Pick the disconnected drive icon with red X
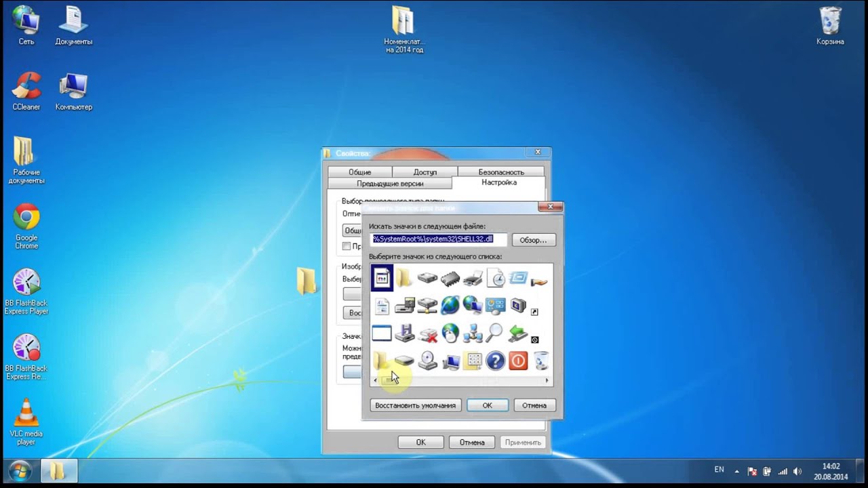The width and height of the screenshot is (868, 488). point(427,333)
